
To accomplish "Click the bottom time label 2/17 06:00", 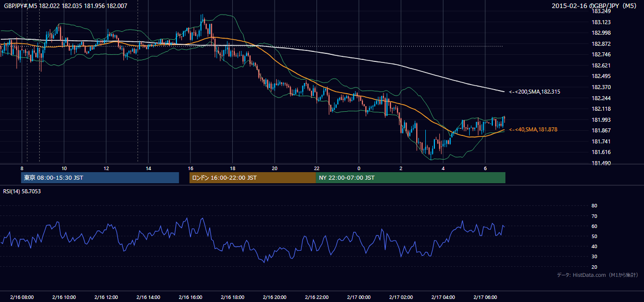I will pos(485,297).
